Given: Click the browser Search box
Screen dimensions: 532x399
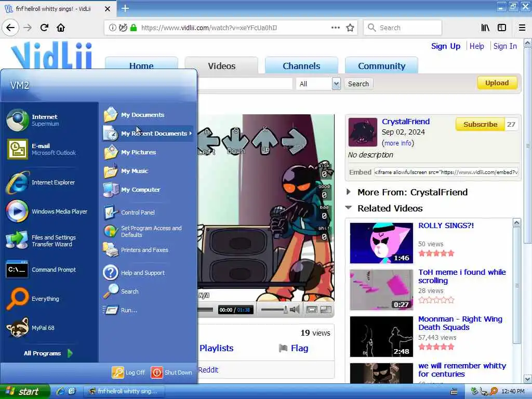Looking at the screenshot, I should [403, 28].
